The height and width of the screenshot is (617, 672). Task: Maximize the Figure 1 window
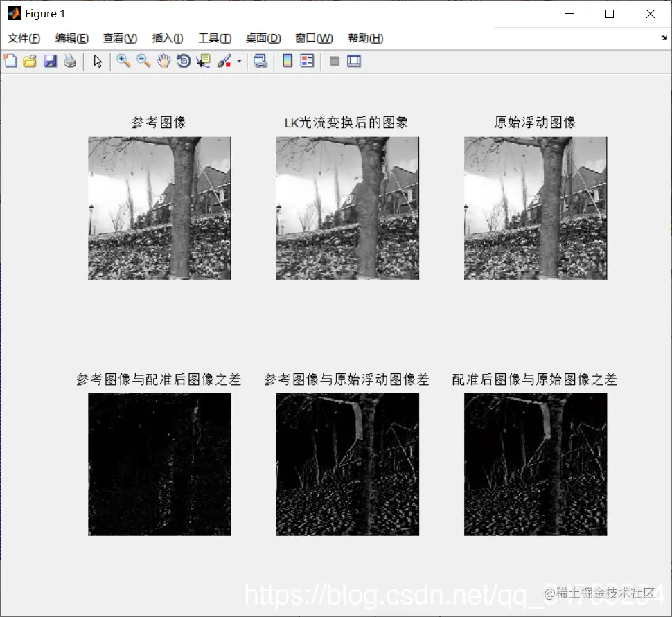pyautogui.click(x=610, y=14)
